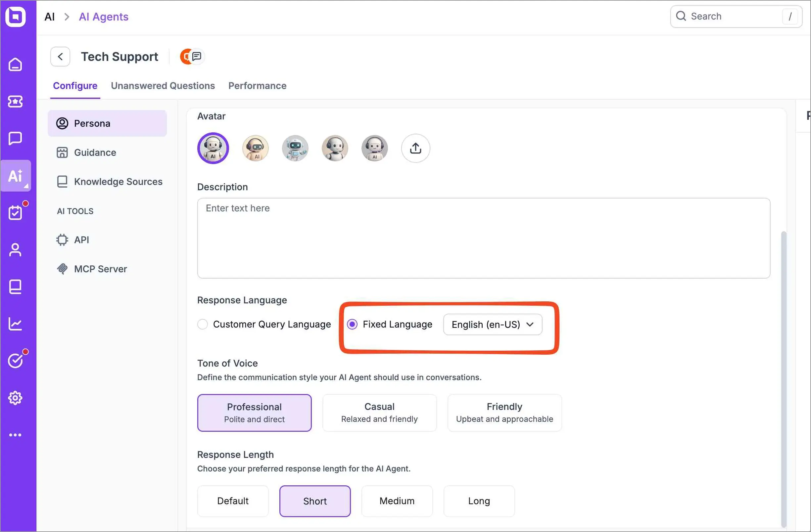This screenshot has width=811, height=532.
Task: Open the tasks calendar icon with red badge
Action: [x=15, y=212]
